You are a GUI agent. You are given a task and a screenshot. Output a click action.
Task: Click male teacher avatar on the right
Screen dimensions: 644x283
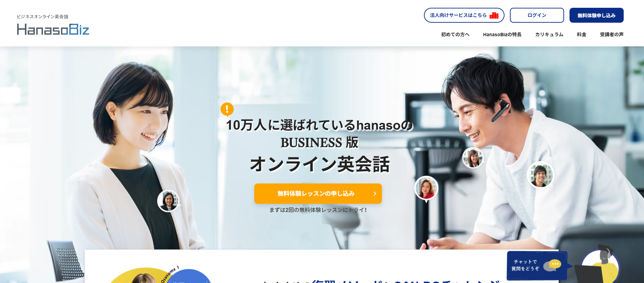(x=540, y=175)
